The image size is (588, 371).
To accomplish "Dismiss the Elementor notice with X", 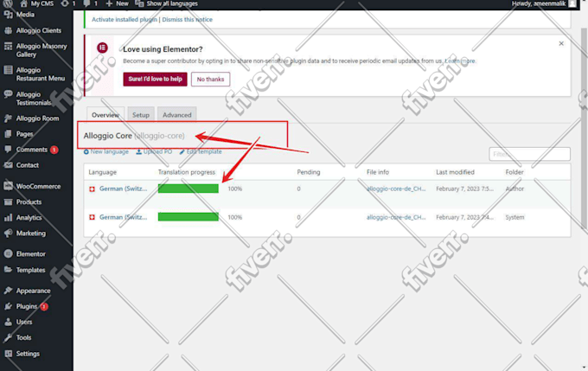I will coord(561,43).
